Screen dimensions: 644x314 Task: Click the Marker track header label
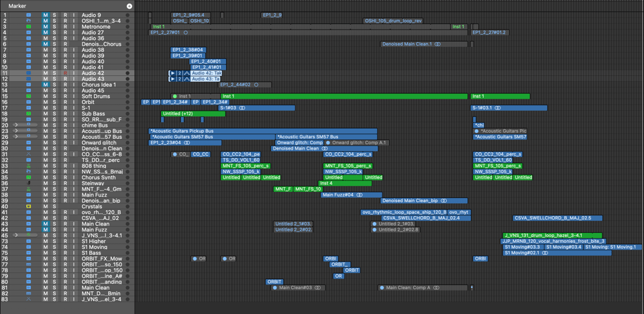(17, 6)
